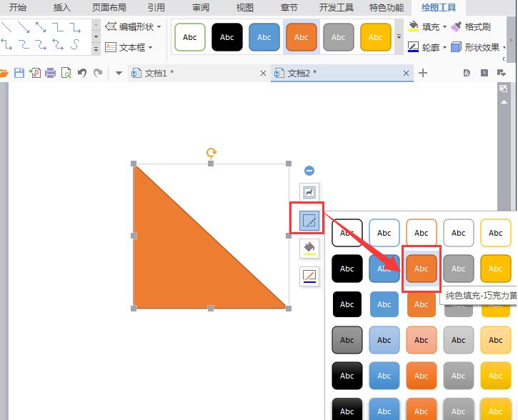Image resolution: width=518 pixels, height=420 pixels.
Task: Open the 特色功能 (Features) tab
Action: click(387, 7)
